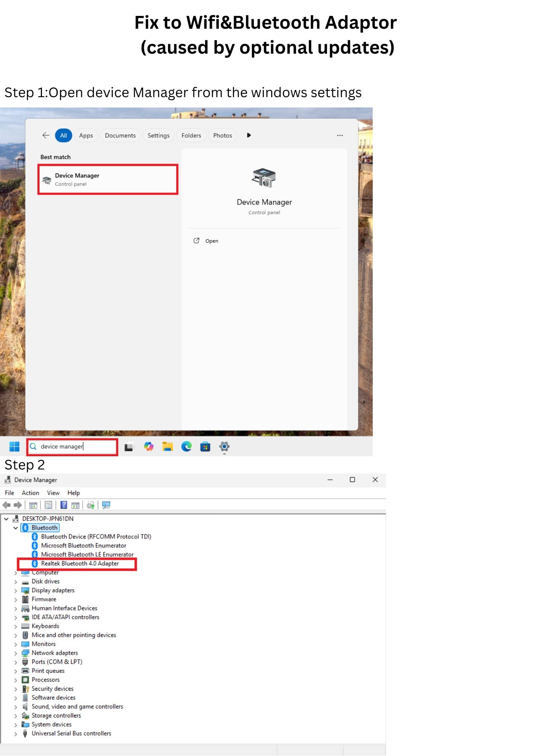This screenshot has height=756, width=534.
Task: Select the System devices row
Action: (x=51, y=725)
